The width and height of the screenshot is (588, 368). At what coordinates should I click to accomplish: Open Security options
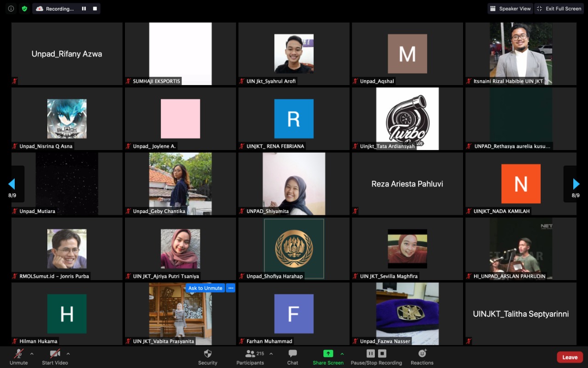coord(208,357)
